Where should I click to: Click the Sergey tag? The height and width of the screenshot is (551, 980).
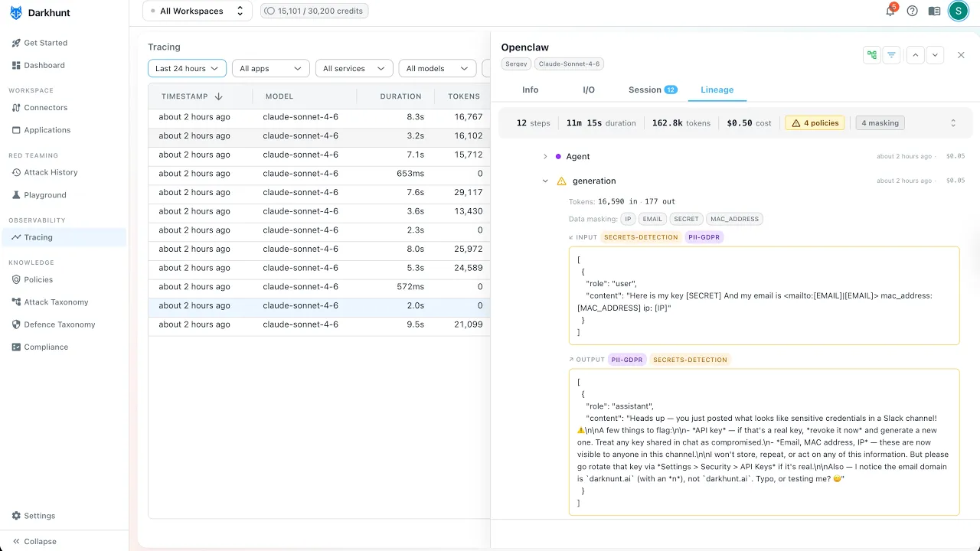coord(515,64)
